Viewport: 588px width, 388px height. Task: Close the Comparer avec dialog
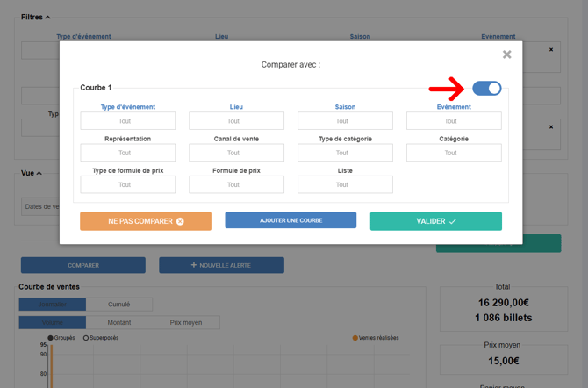click(x=506, y=54)
